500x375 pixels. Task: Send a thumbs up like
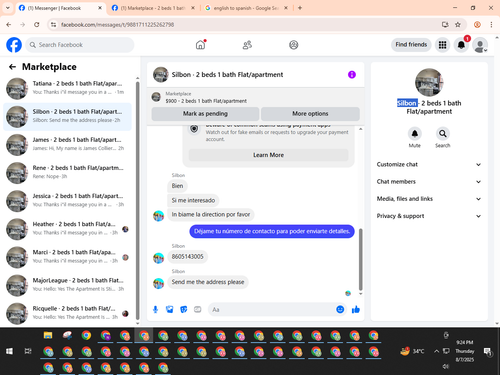click(356, 310)
